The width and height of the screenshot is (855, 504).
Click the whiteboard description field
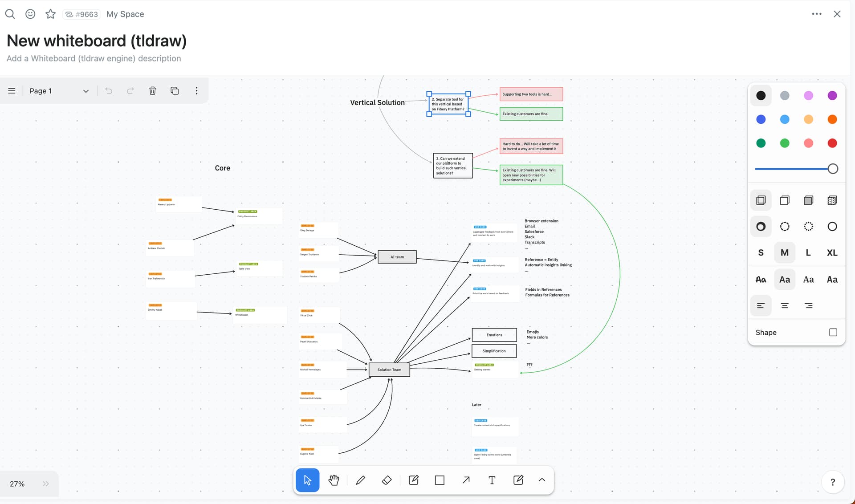[94, 58]
